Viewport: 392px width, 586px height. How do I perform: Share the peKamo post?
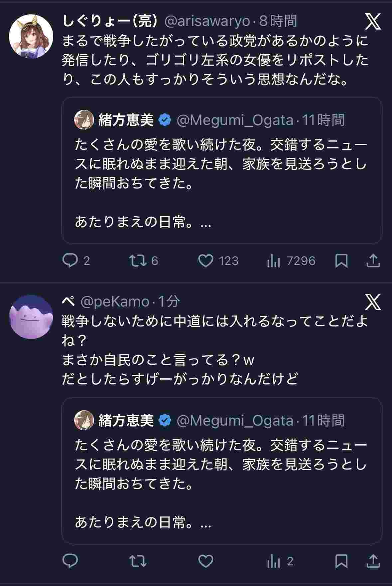coord(373,561)
